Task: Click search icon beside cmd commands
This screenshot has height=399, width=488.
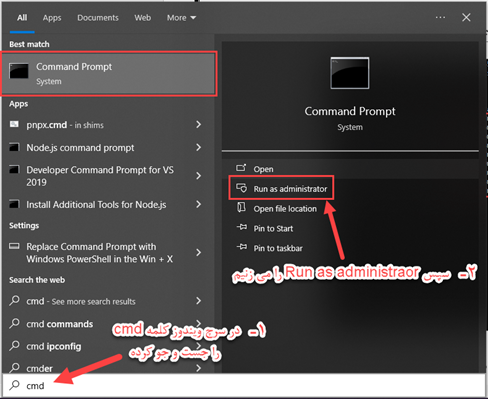Action: pos(14,323)
